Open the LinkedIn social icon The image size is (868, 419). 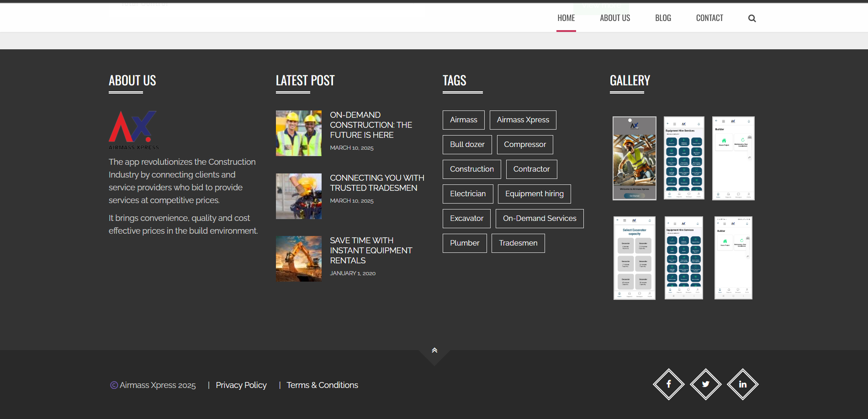click(742, 384)
